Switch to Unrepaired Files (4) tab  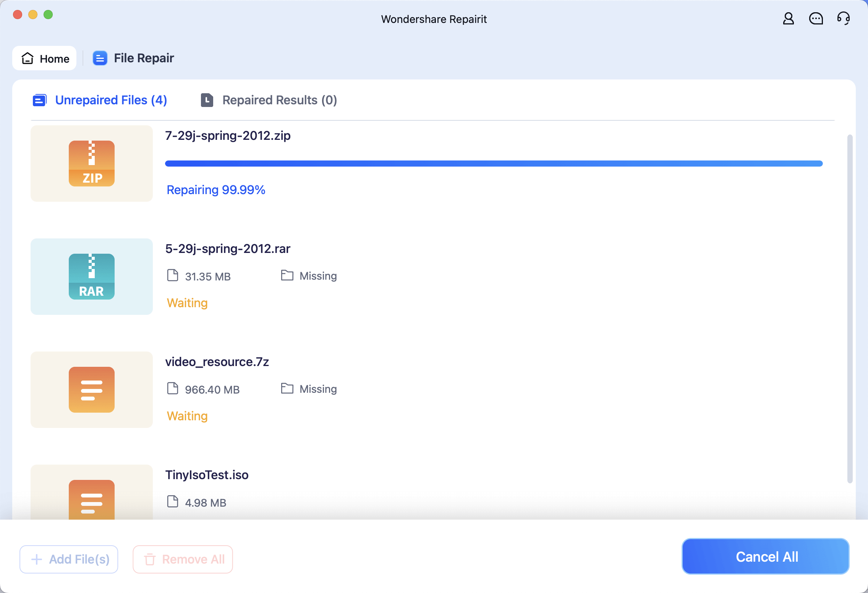[100, 100]
